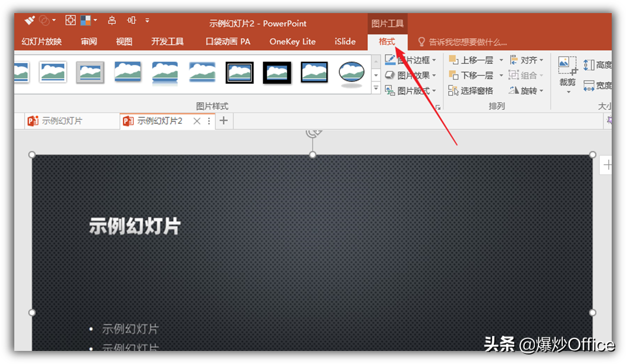Open the dropdown arrow beside the overlapping circles icon
The height and width of the screenshot is (364, 626).
[54, 20]
